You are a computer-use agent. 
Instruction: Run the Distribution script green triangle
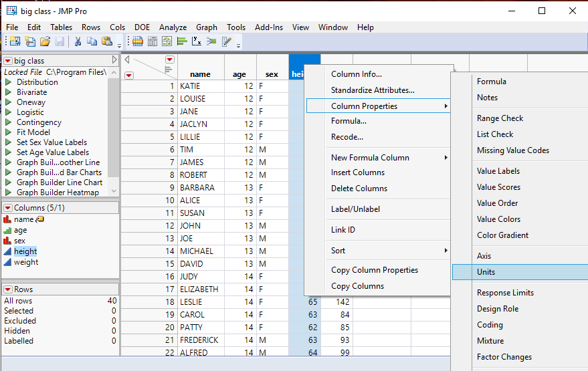click(8, 82)
